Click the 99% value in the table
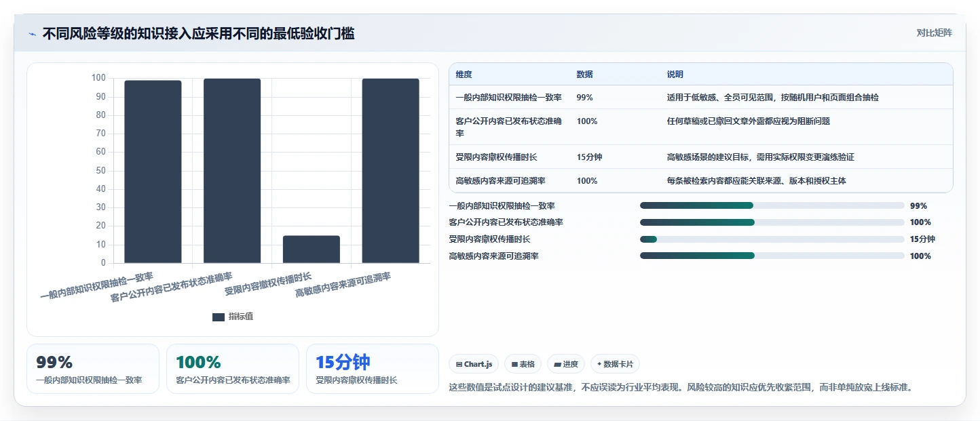The height and width of the screenshot is (421, 980). pyautogui.click(x=584, y=98)
